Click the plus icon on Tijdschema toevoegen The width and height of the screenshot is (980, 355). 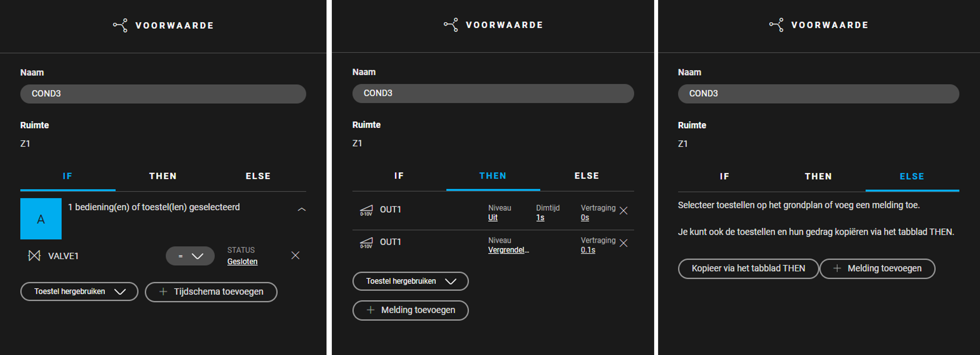pos(163,292)
